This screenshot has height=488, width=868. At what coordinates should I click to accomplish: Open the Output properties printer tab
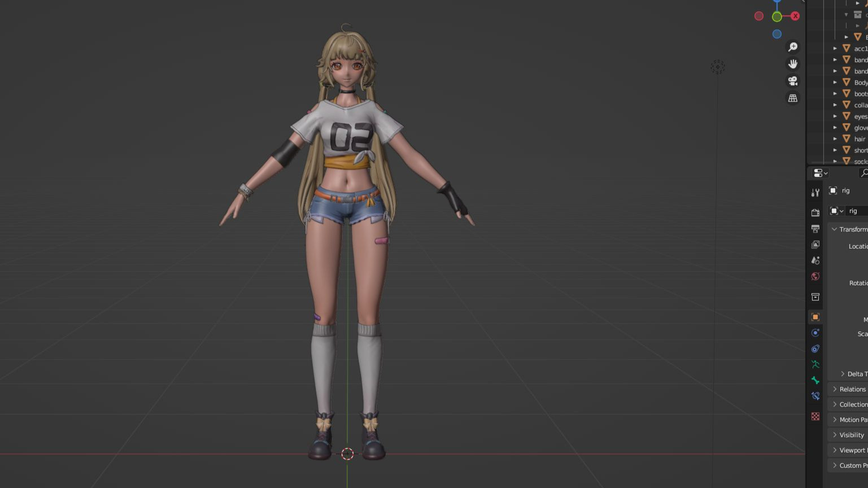click(x=815, y=229)
